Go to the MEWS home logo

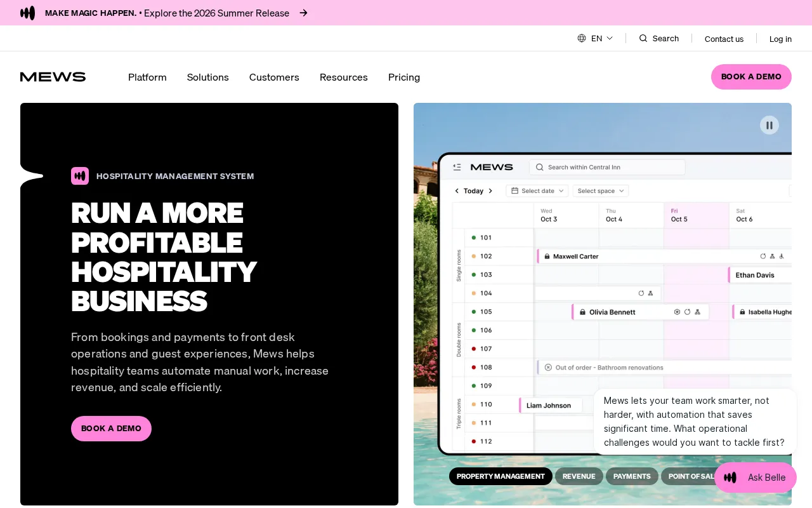[x=53, y=77]
